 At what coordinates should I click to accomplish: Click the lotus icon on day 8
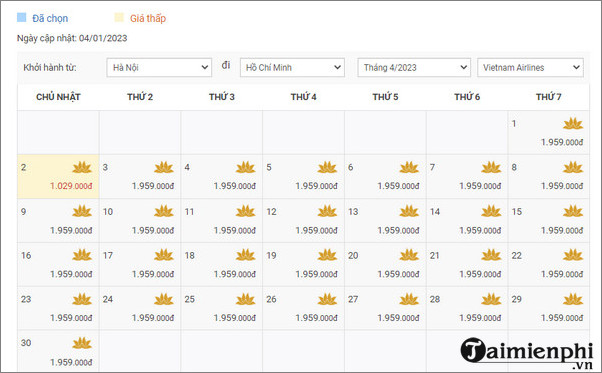[x=573, y=167]
